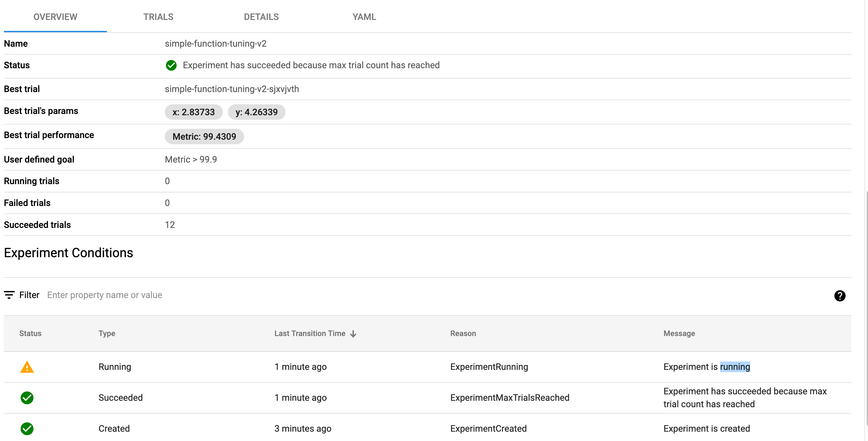
Task: Click the filter lines icon
Action: tap(9, 295)
